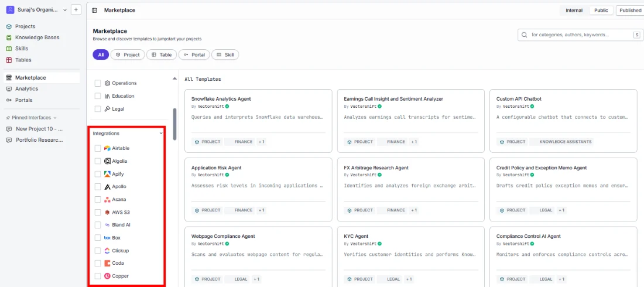The width and height of the screenshot is (644, 287).
Task: Collapse the Integrations section chevron
Action: [x=161, y=134]
